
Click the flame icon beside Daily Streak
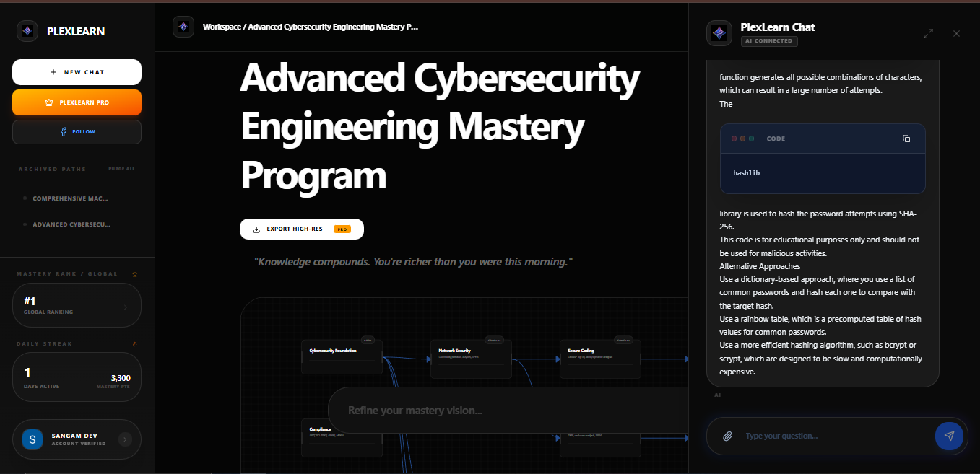(x=134, y=343)
